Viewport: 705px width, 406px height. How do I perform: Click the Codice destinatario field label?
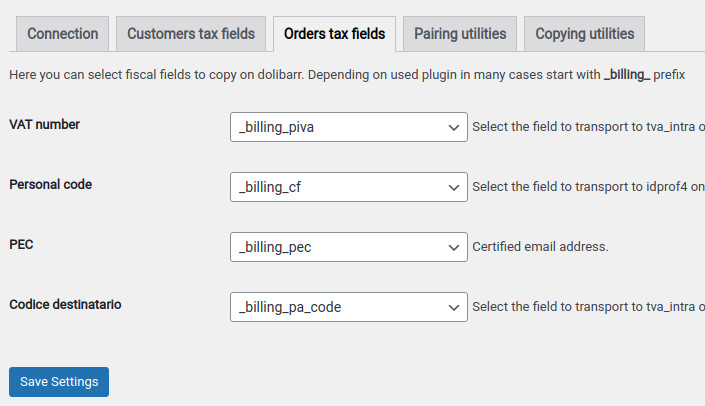pos(66,304)
